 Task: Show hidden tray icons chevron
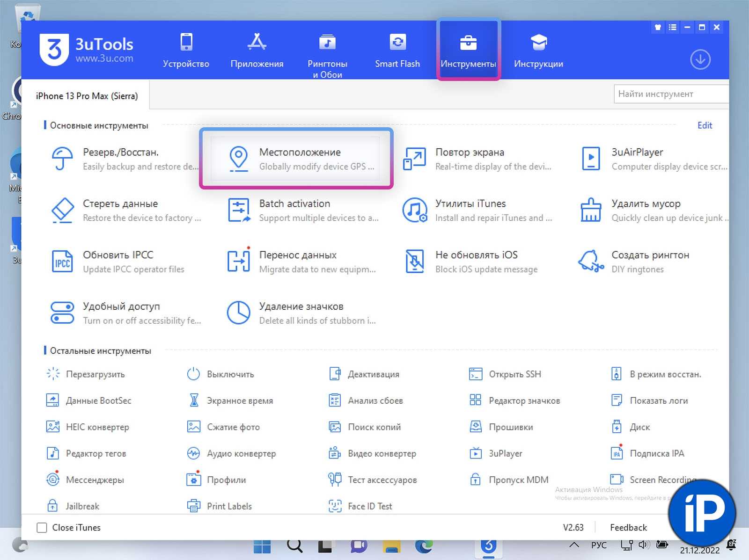click(x=574, y=545)
